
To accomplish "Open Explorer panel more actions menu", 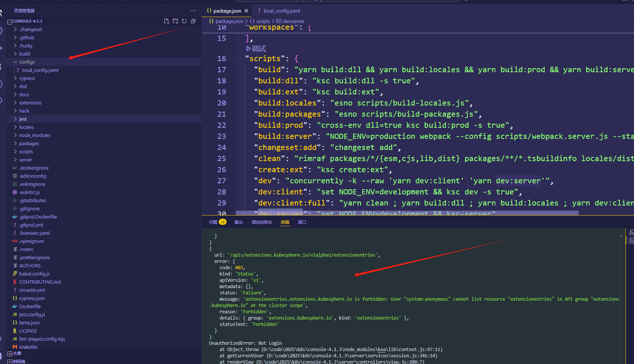I will pyautogui.click(x=193, y=11).
